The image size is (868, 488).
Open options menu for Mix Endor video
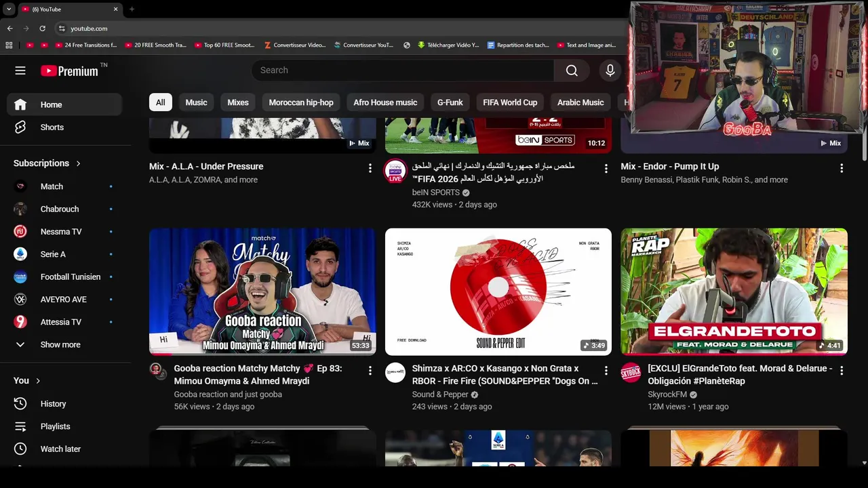click(842, 168)
